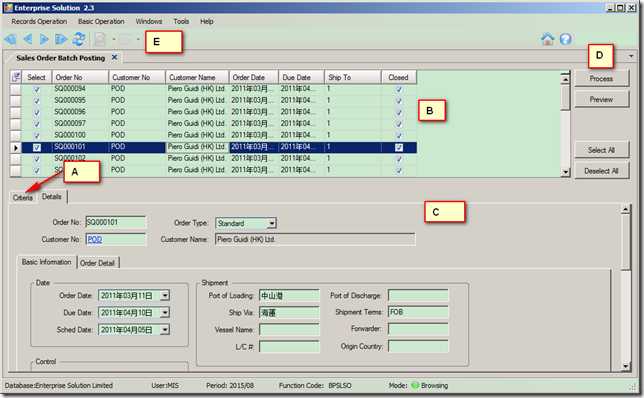Click the order grid scrollbar up arrow
The image size is (644, 398).
[566, 79]
